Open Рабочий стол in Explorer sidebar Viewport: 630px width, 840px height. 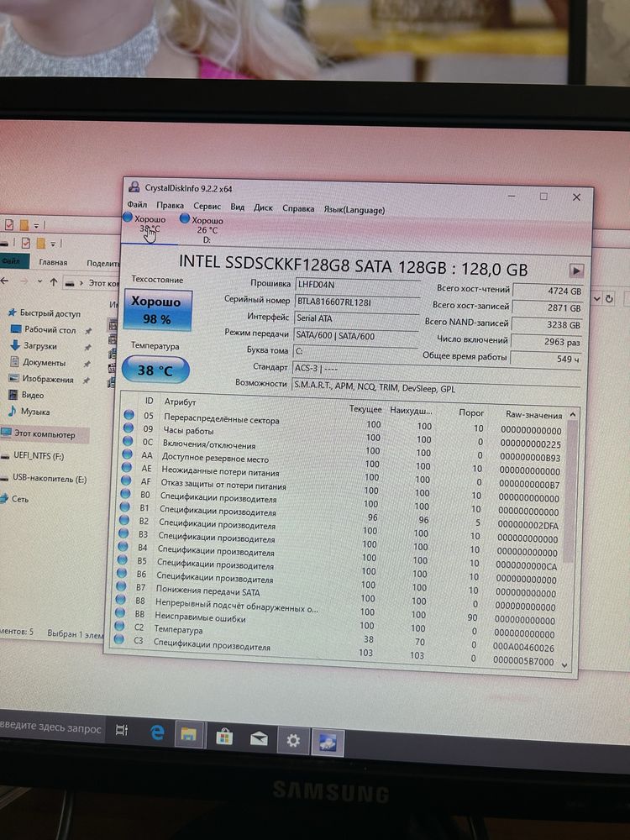(44, 329)
